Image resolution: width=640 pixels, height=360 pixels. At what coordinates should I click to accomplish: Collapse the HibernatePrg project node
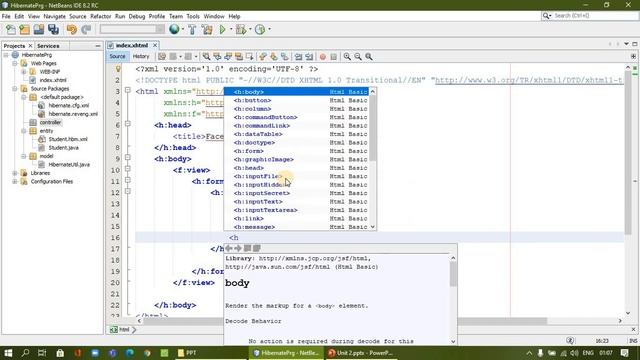point(6,55)
